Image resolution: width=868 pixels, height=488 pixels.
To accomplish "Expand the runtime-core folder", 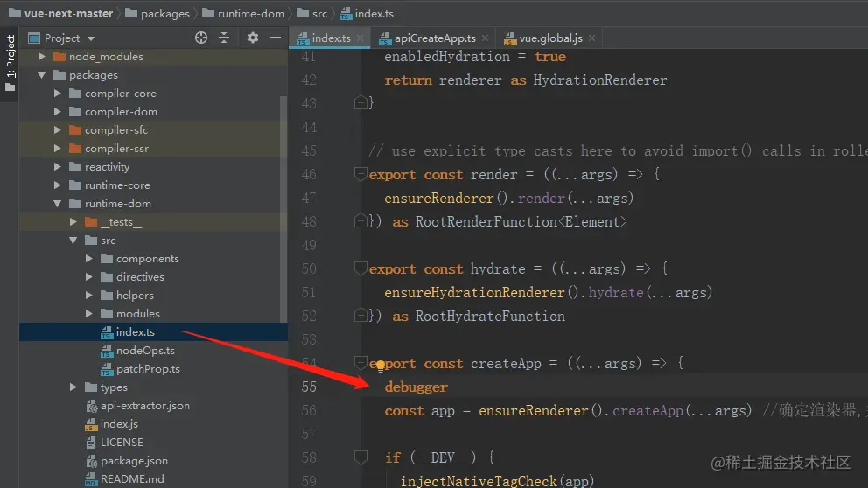I will (x=57, y=185).
